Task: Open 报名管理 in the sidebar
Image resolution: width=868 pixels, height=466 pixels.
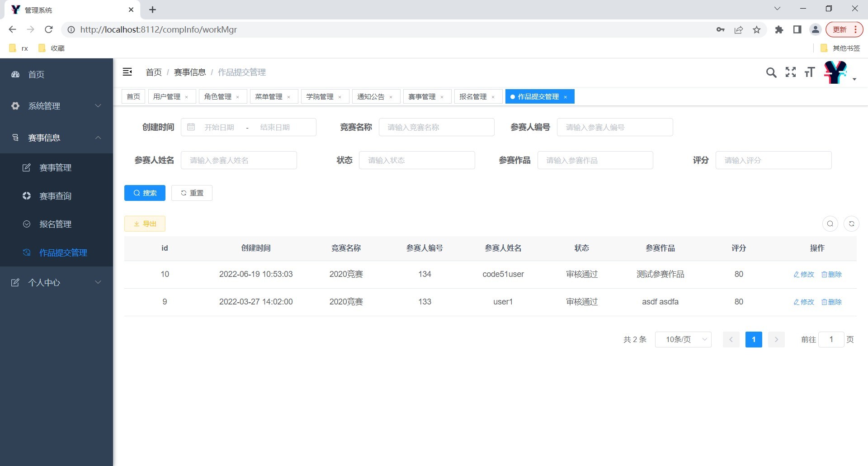Action: tap(57, 224)
